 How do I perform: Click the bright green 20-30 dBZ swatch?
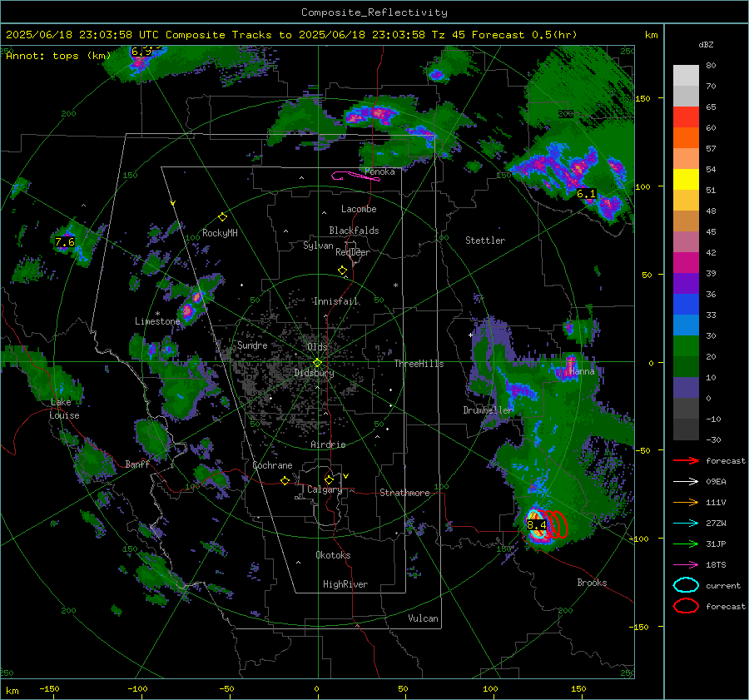[x=686, y=346]
